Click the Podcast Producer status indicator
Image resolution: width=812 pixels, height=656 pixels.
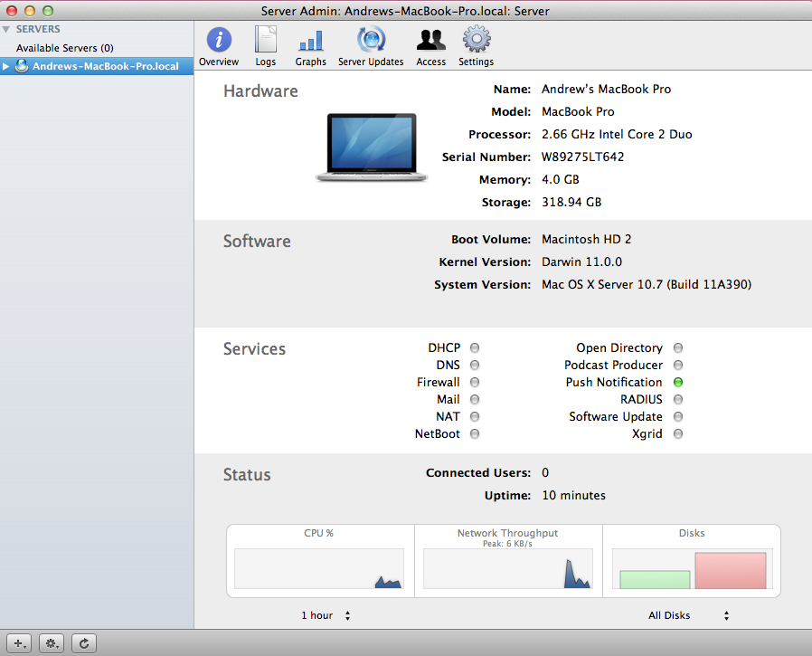678,365
